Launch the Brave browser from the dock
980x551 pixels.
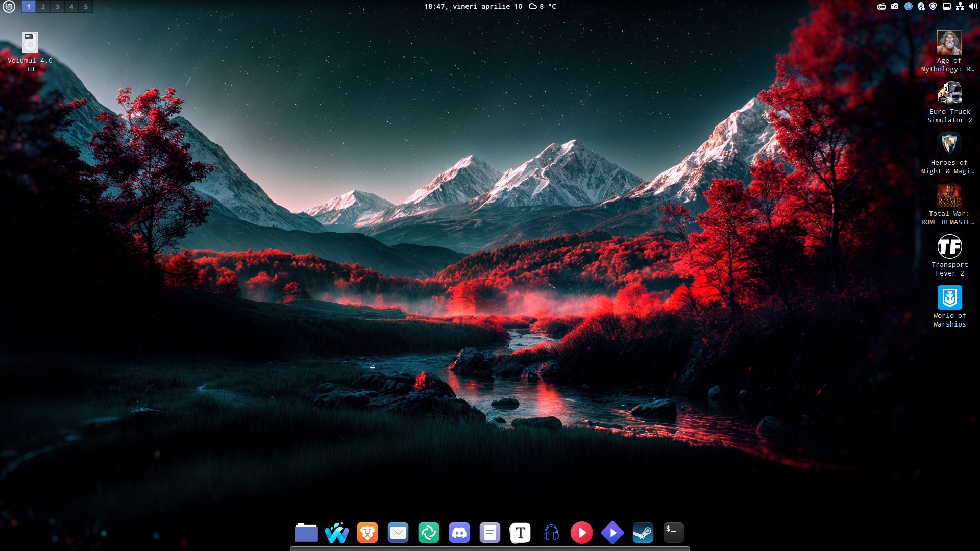pyautogui.click(x=367, y=533)
